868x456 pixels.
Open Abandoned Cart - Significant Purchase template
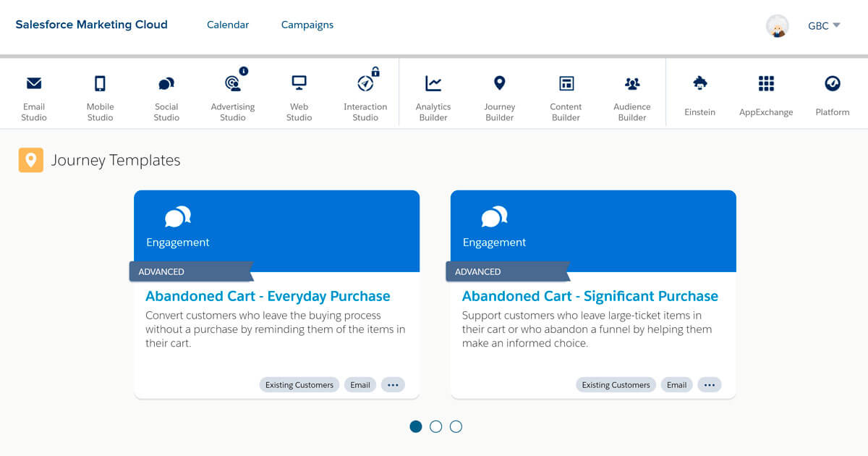coord(590,296)
